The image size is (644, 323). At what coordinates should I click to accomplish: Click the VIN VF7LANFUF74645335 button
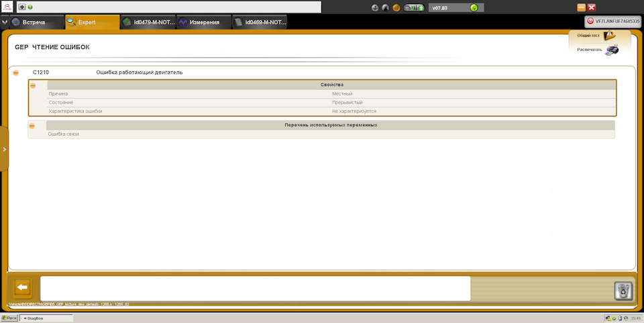613,21
